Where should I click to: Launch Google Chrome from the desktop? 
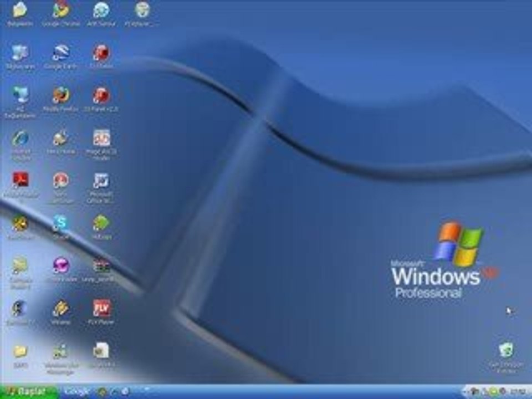pyautogui.click(x=61, y=10)
